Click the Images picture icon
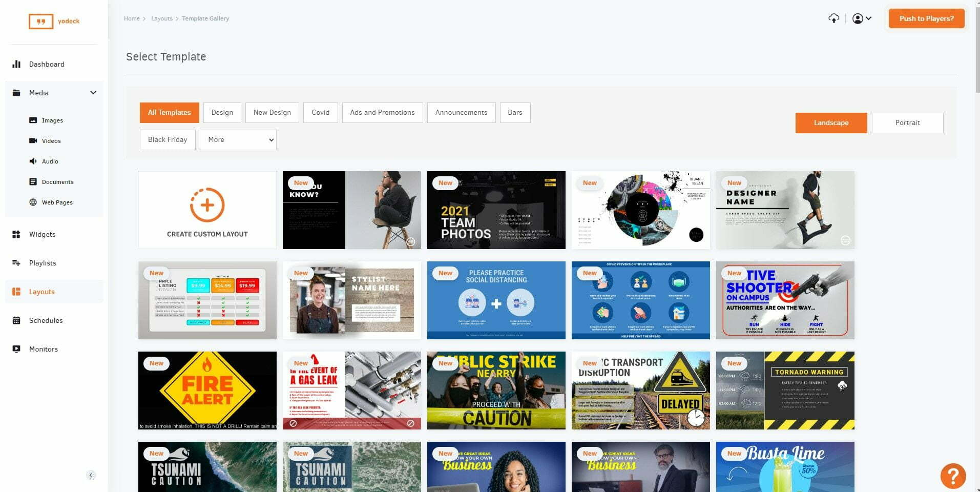The width and height of the screenshot is (980, 492). tap(33, 120)
